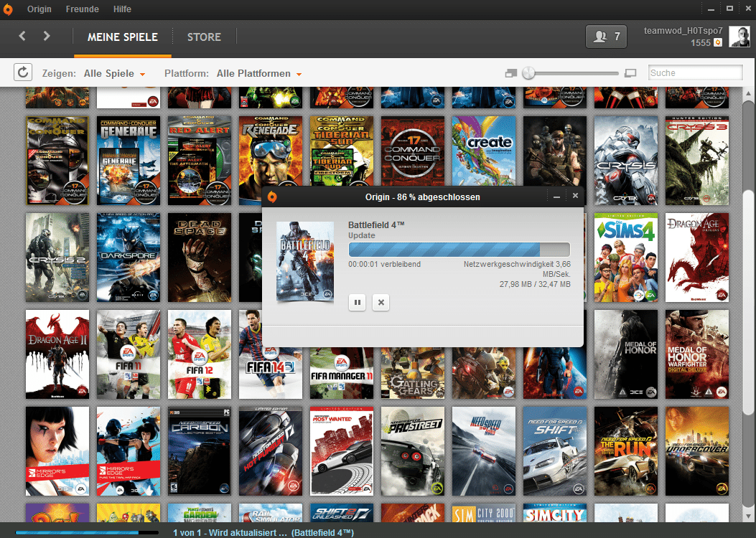This screenshot has height=538, width=756.
Task: Open the Freunde menu
Action: coord(83,9)
